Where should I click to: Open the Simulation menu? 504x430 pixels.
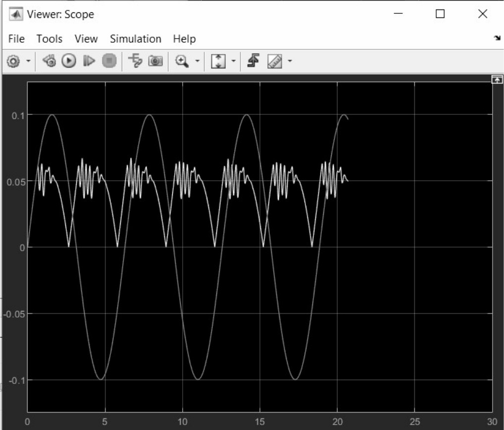point(135,39)
